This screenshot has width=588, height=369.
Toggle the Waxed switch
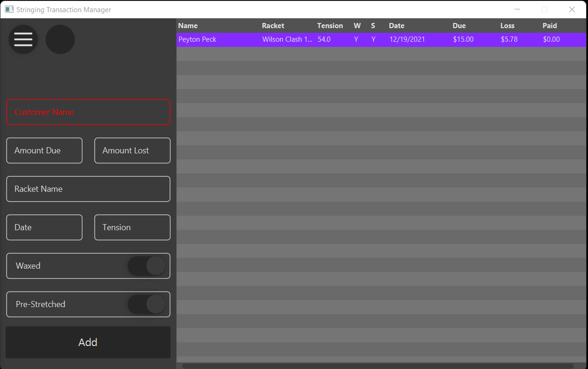tap(146, 266)
